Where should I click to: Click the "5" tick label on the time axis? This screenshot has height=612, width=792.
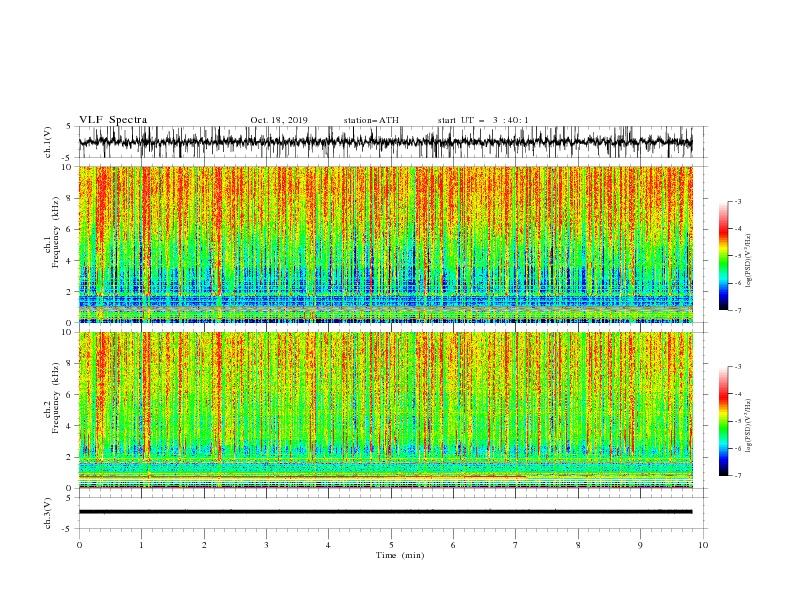[x=391, y=545]
